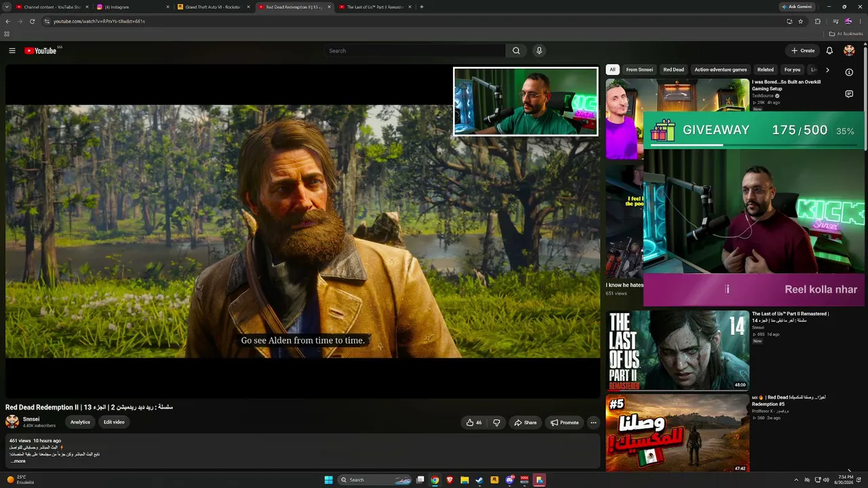Bookmark this page with the star icon
868x488 pixels.
pos(801,21)
